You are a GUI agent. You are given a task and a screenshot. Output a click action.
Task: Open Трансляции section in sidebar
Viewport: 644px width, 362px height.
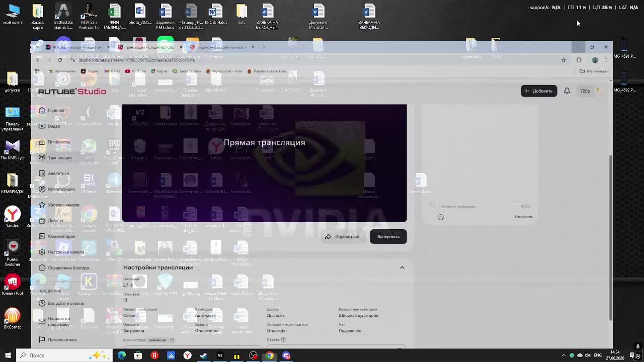pyautogui.click(x=59, y=157)
